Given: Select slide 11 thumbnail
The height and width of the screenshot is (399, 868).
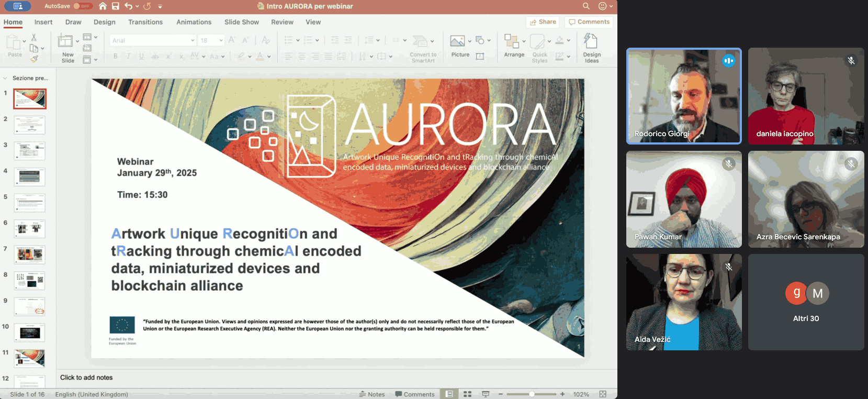Looking at the screenshot, I should point(30,359).
